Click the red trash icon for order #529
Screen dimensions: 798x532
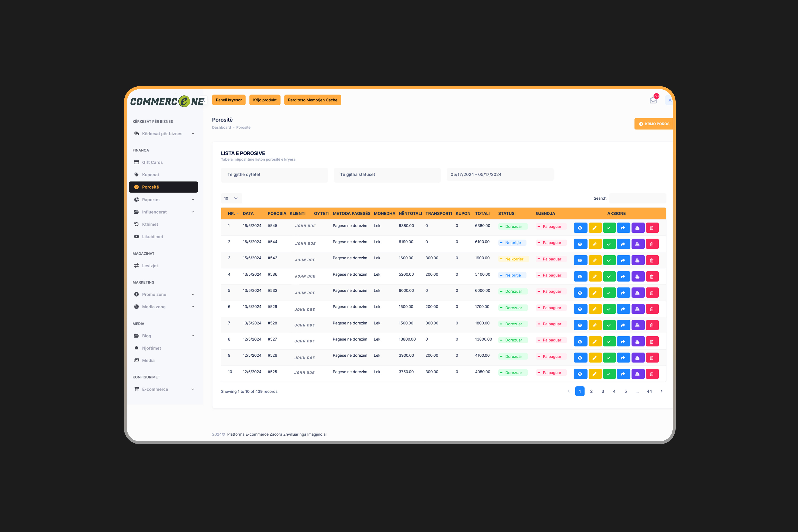[652, 309]
